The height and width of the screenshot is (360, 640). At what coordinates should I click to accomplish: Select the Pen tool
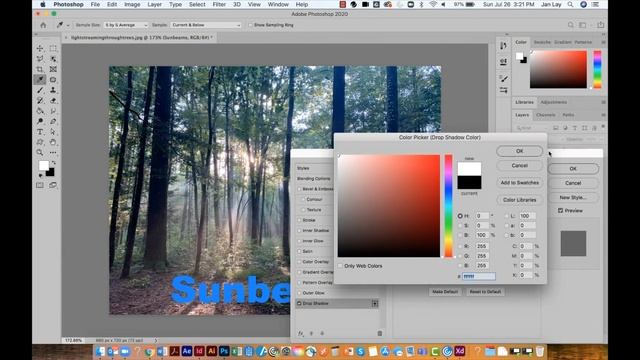click(x=53, y=121)
